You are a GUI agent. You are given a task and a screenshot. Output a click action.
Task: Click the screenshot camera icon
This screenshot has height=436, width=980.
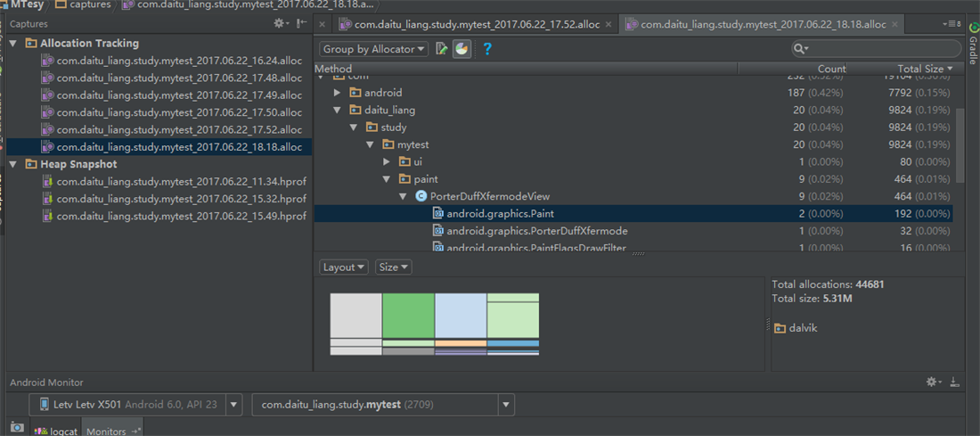pyautogui.click(x=17, y=428)
